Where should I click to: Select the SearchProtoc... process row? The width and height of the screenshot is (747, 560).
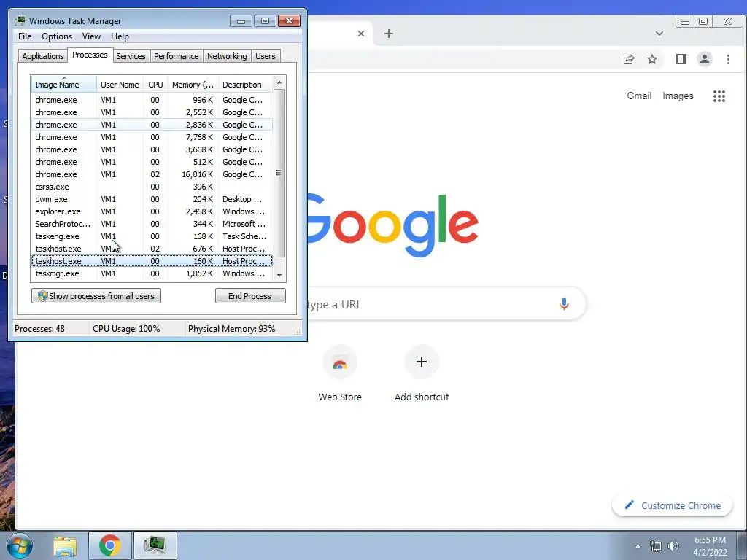click(152, 224)
